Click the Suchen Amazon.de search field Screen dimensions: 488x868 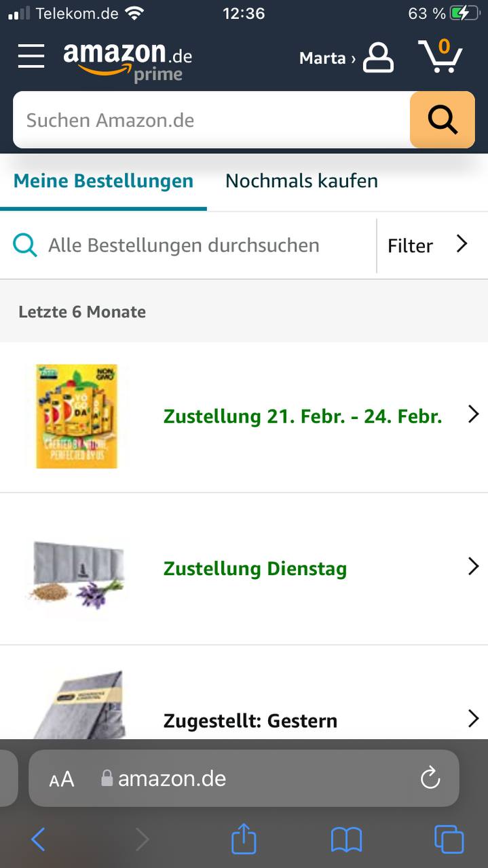pyautogui.click(x=210, y=120)
